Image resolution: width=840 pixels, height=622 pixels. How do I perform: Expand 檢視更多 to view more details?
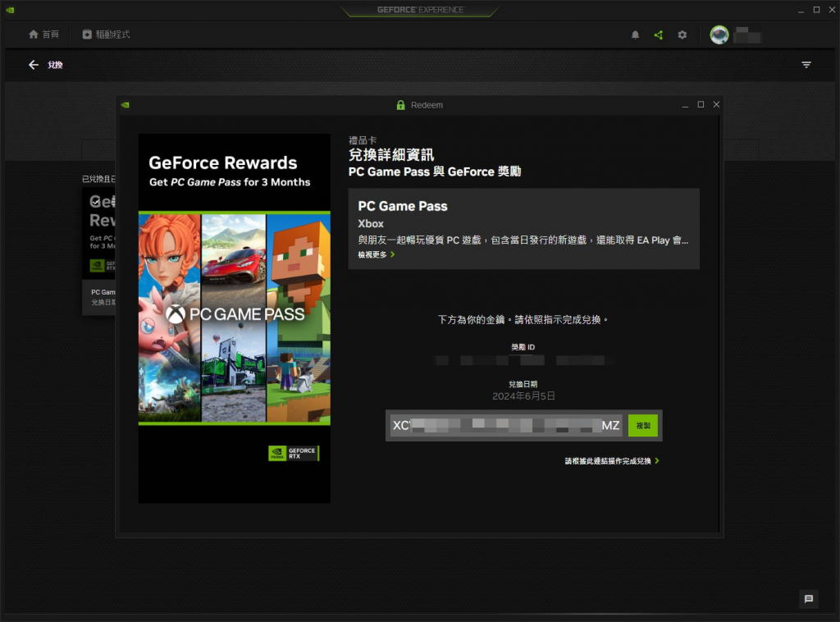tap(377, 254)
